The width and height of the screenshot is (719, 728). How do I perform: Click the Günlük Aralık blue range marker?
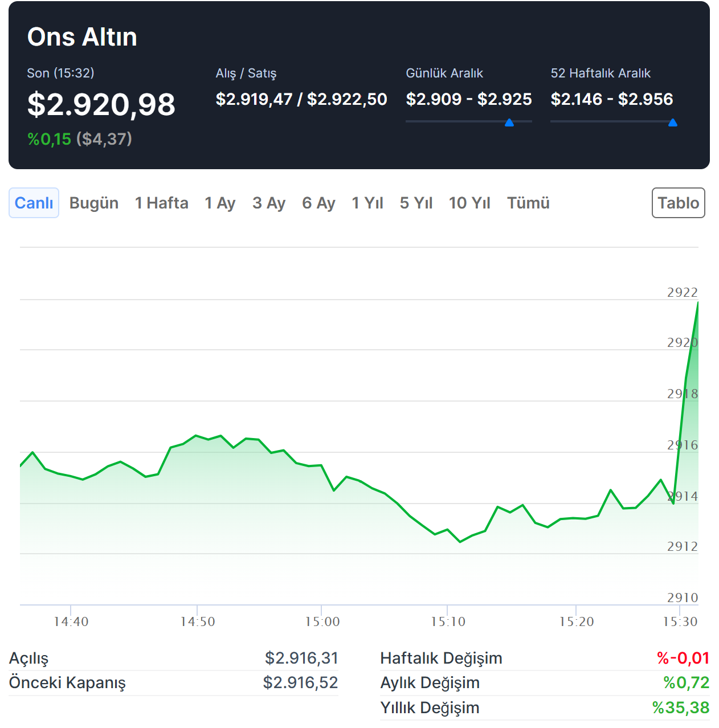[509, 122]
